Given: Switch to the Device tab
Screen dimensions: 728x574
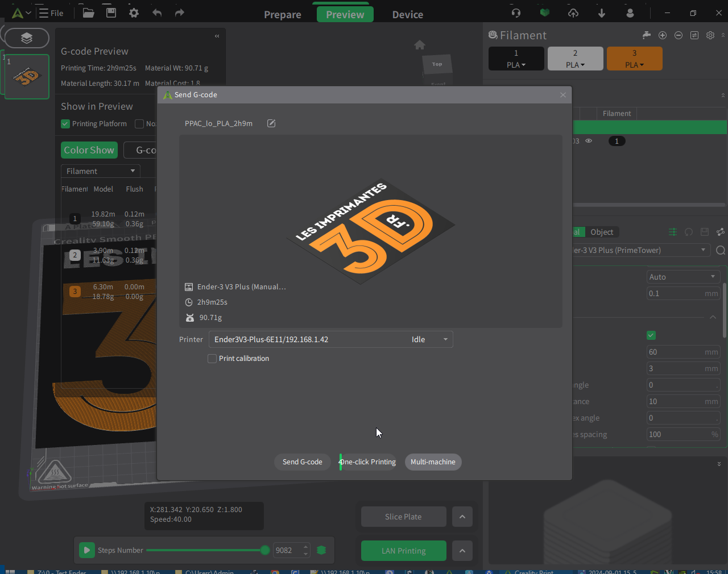Looking at the screenshot, I should coord(408,15).
